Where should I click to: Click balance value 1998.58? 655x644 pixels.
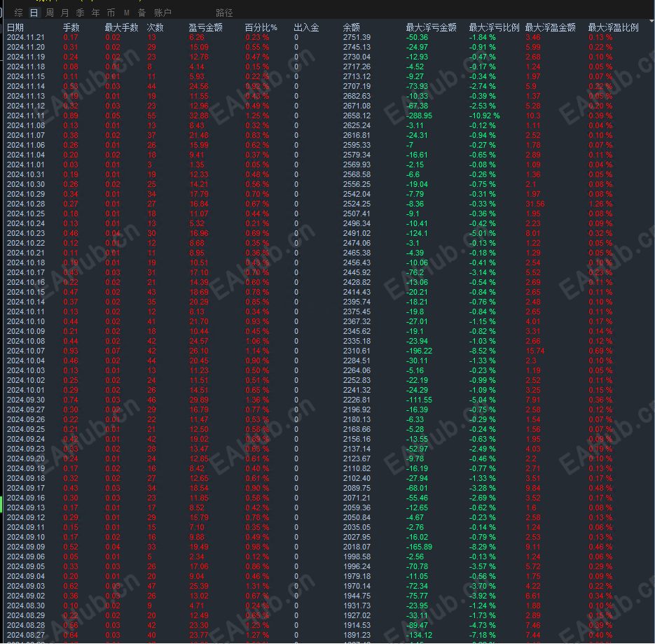coord(357,556)
